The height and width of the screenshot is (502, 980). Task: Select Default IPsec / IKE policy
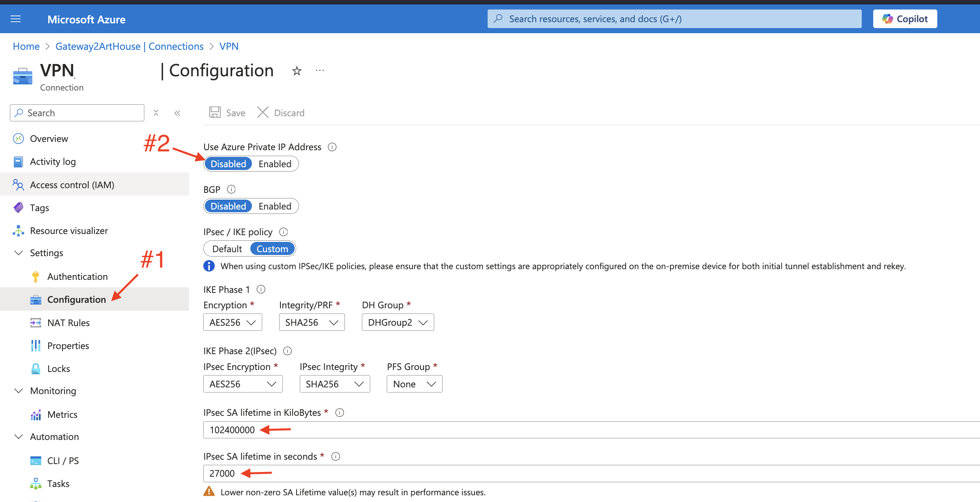click(x=227, y=249)
